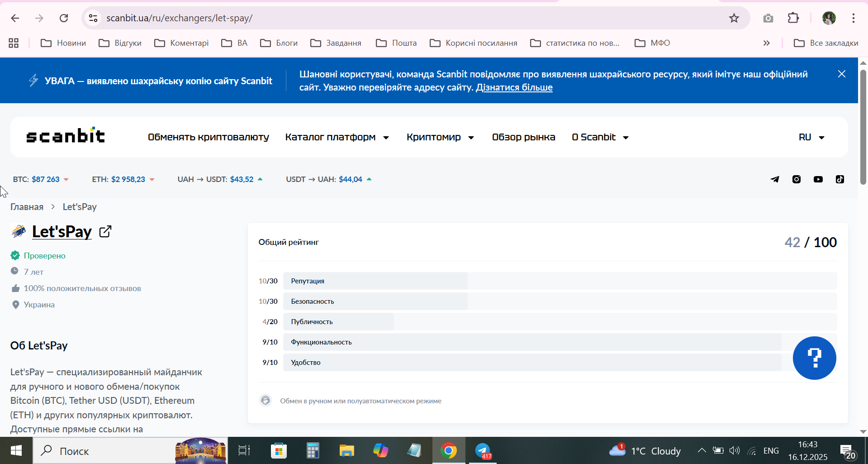Open Windows Start menu
This screenshot has width=868, height=464.
(16, 451)
